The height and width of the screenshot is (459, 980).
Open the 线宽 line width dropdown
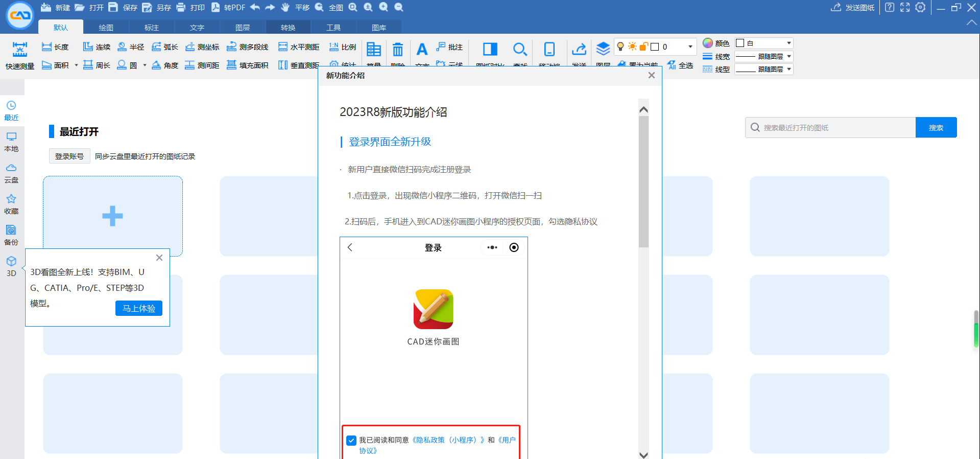(763, 56)
